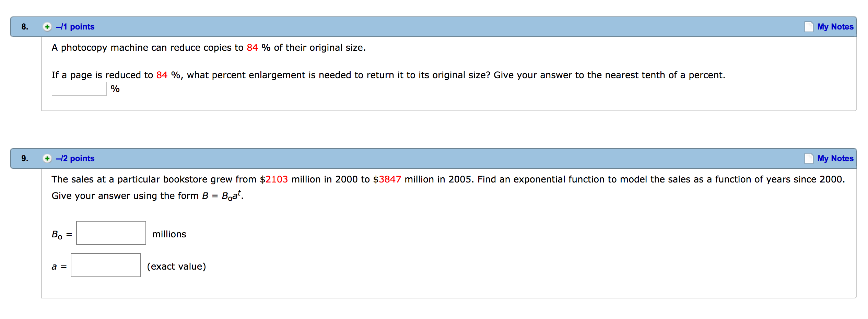Open the "–/2 points" link
868x319 pixels.
click(x=75, y=158)
